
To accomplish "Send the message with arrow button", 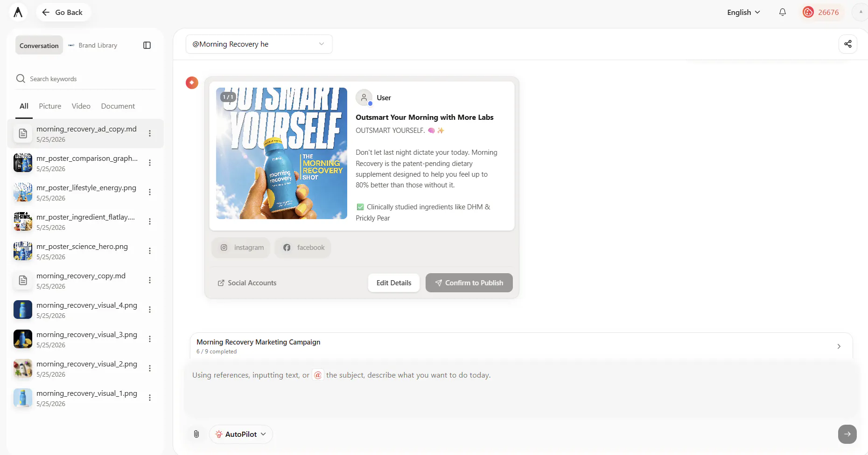I will pos(847,434).
